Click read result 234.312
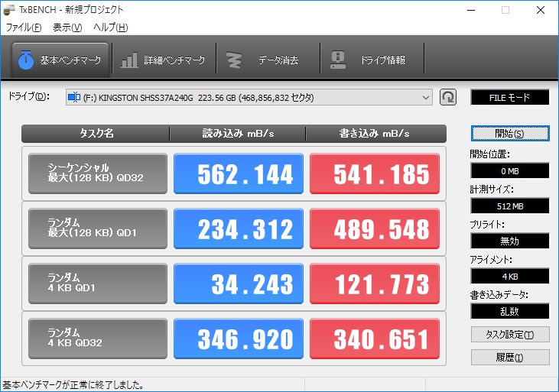 pos(239,228)
